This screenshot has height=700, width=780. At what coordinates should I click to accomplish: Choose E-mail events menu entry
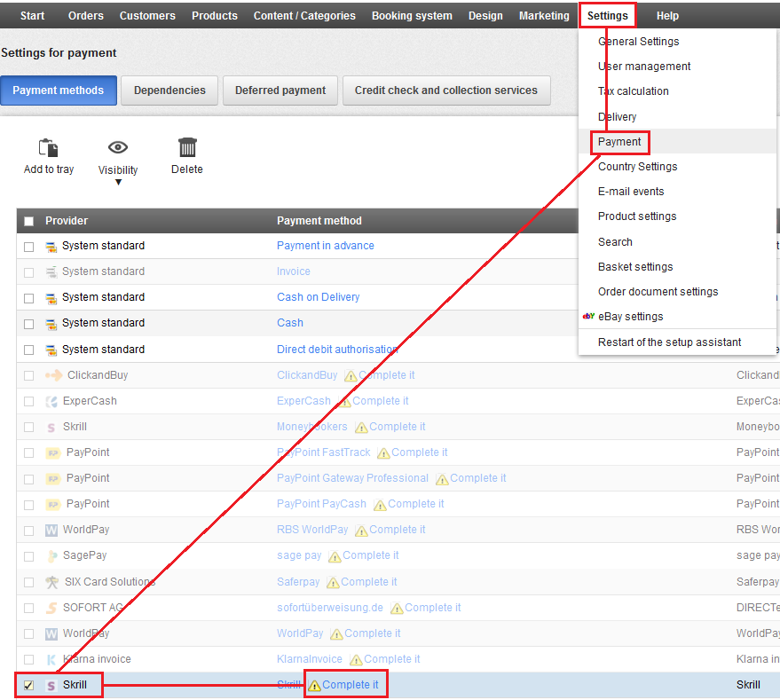[x=631, y=192]
